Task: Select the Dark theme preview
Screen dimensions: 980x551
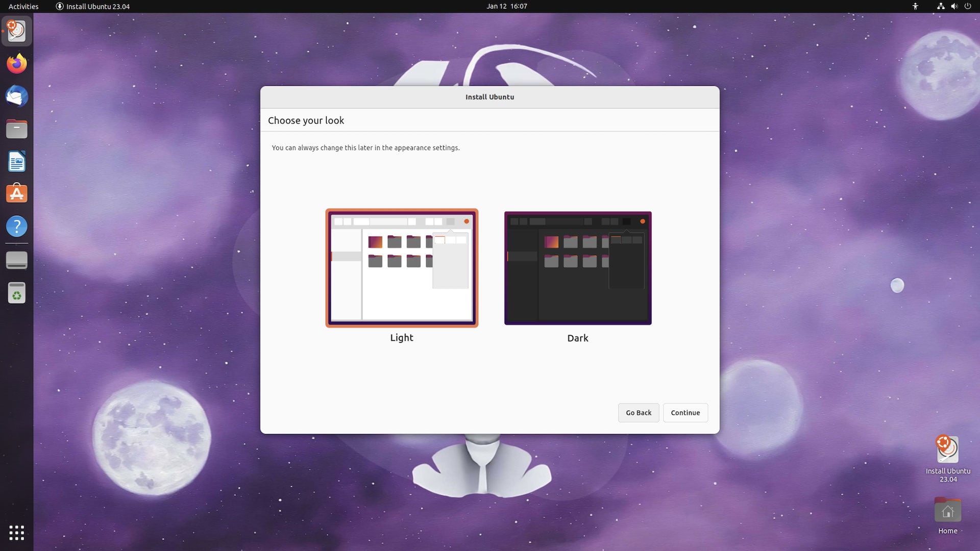Action: [x=578, y=268]
